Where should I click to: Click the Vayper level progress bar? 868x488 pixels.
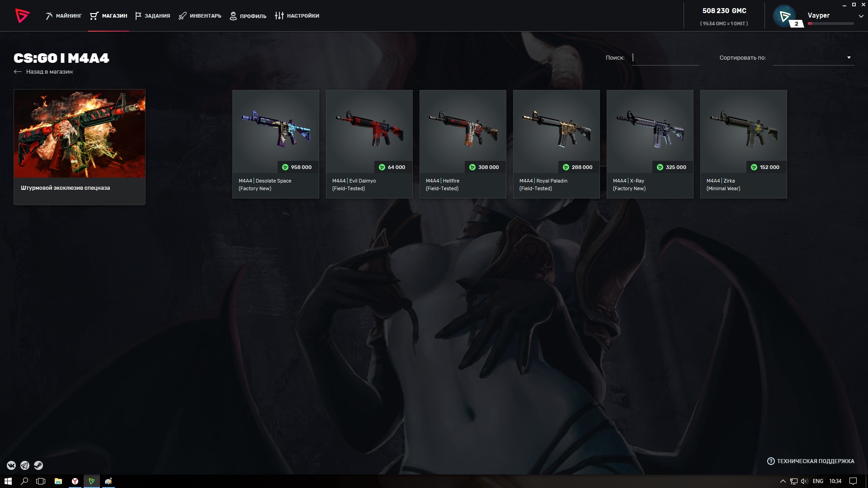(830, 23)
